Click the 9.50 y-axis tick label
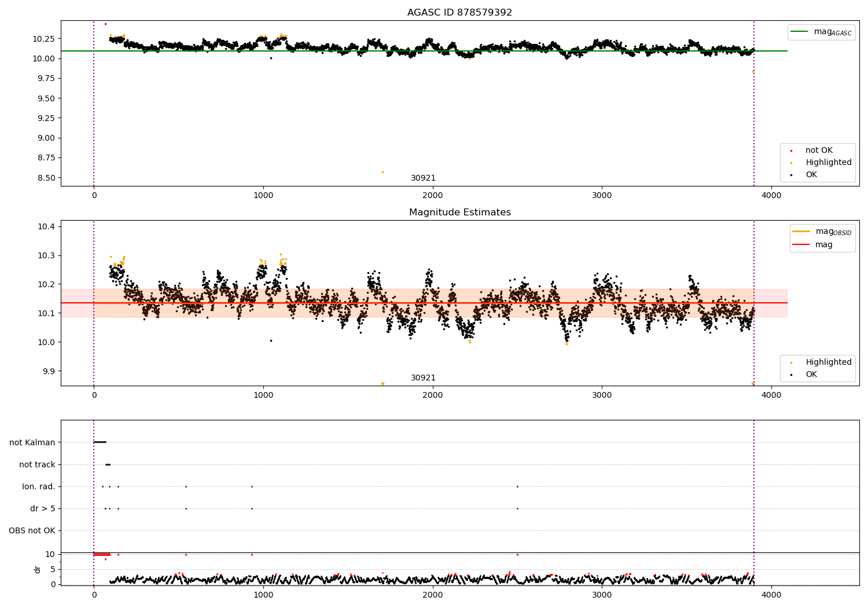868x608 pixels. [46, 98]
